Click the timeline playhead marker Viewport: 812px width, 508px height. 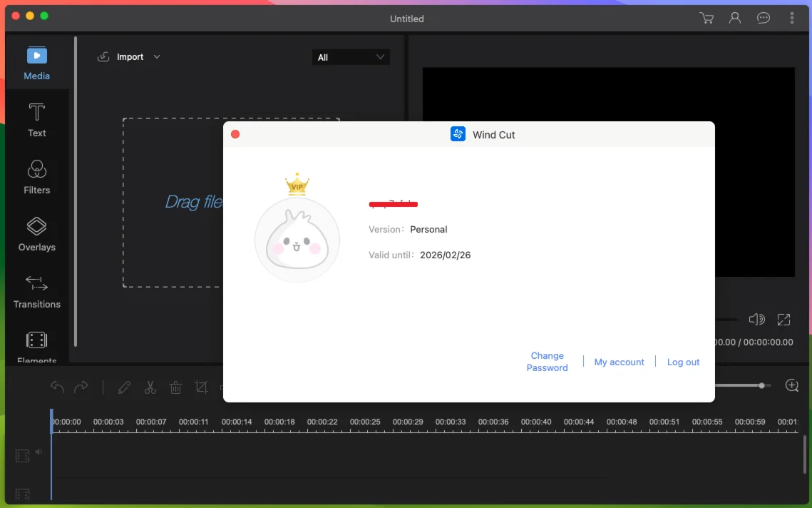[51, 421]
